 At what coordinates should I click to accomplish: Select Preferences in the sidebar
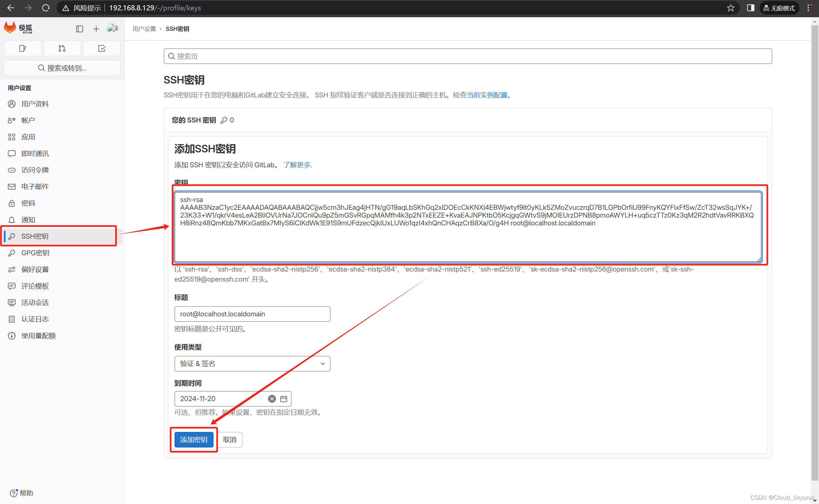(35, 269)
